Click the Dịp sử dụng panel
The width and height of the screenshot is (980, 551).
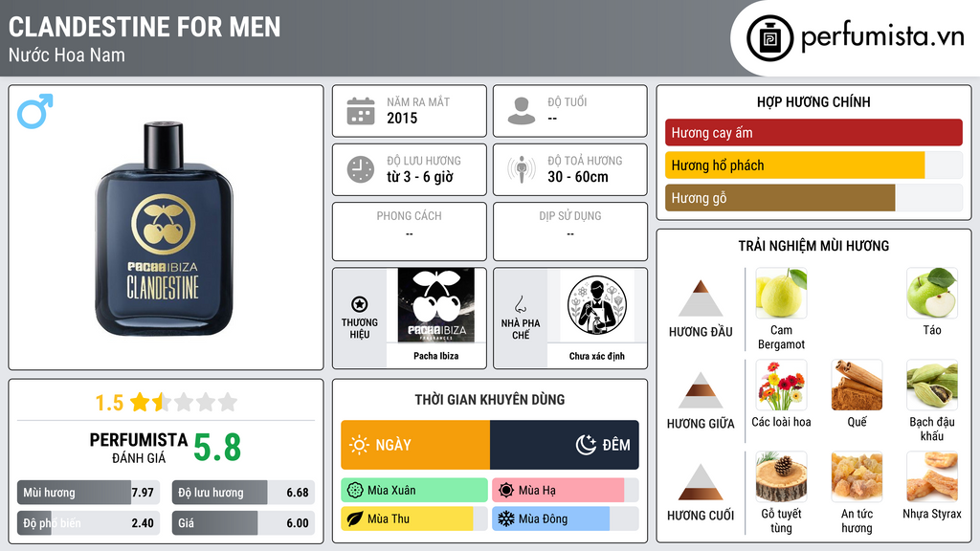570,231
